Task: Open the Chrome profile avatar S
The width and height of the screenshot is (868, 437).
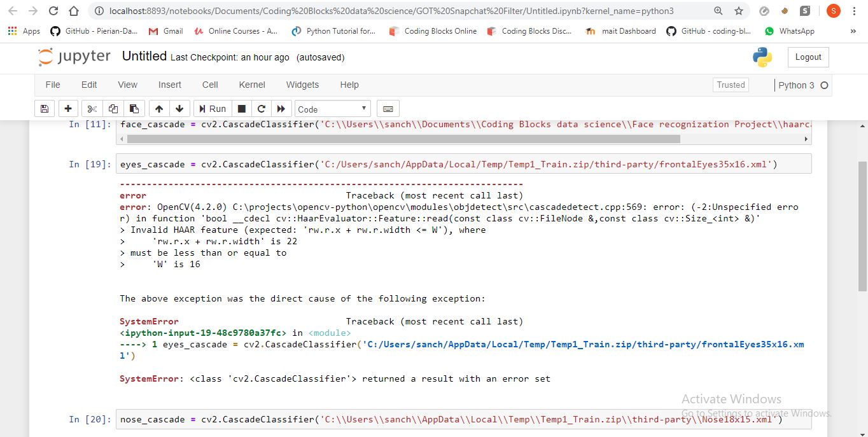Action: tap(833, 11)
